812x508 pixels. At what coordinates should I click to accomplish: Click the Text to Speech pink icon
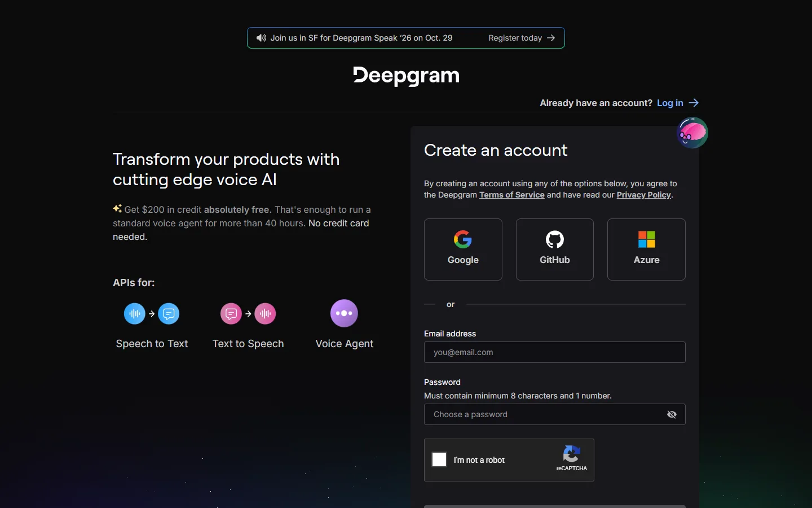[248, 314]
